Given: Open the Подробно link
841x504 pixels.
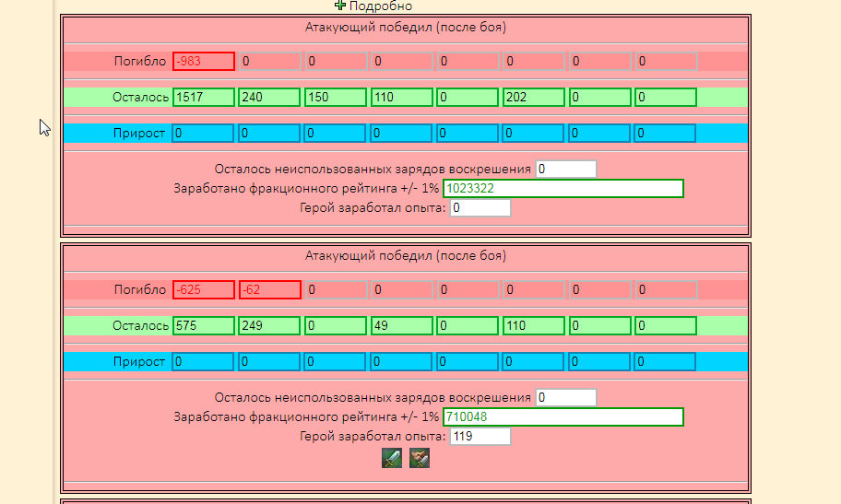Looking at the screenshot, I should tap(380, 6).
